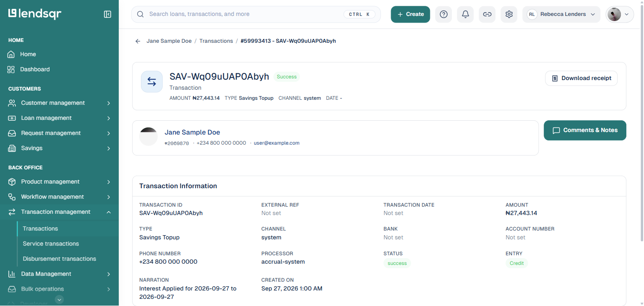
Task: Open Jane Sample Doe customer name link
Action: [192, 132]
